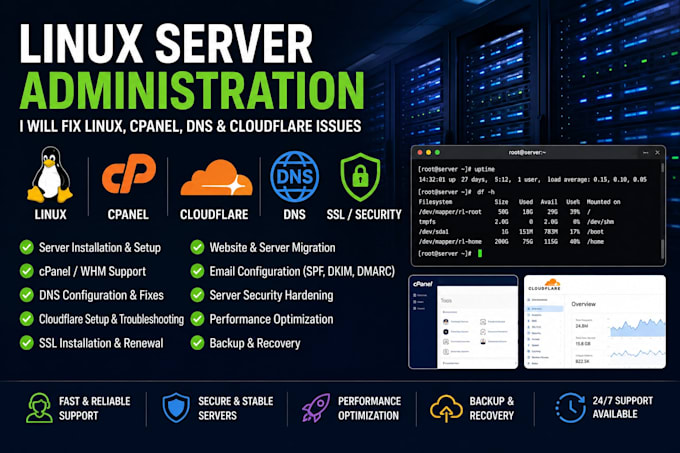Click the red dot in the terminal title bar
680x453 pixels.
pos(420,153)
